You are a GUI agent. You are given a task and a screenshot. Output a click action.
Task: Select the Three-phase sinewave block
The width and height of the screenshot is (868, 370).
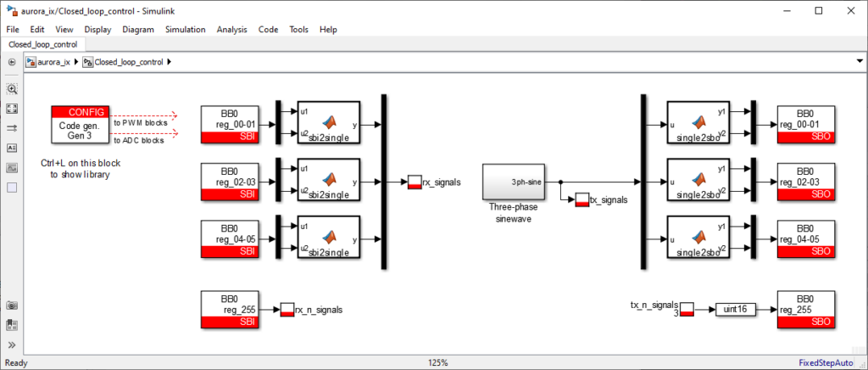(x=515, y=182)
